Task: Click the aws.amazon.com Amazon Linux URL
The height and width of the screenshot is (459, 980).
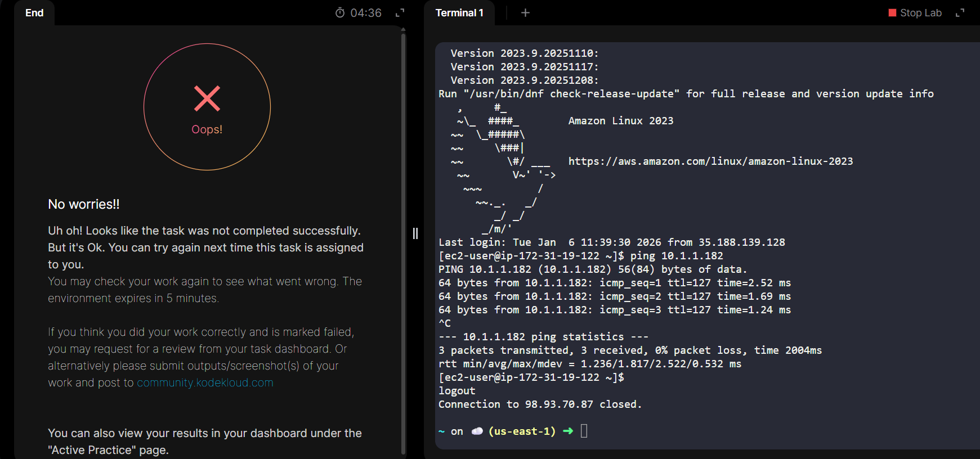Action: click(710, 161)
